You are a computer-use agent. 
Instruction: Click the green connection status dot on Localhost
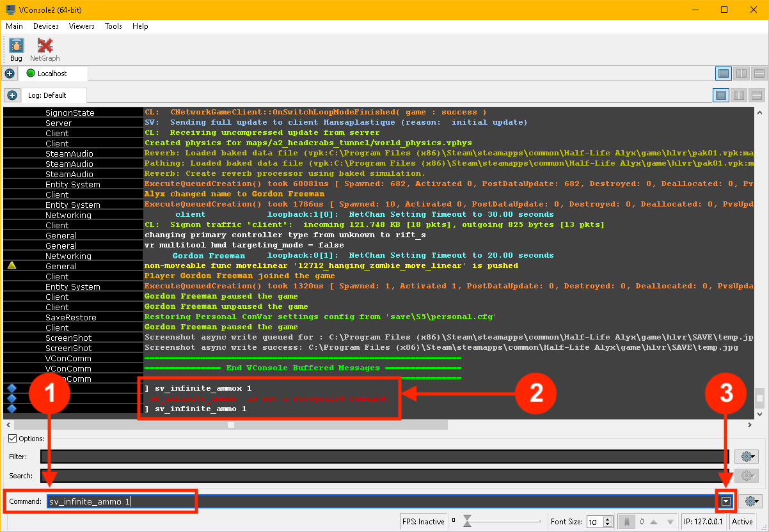(x=30, y=74)
